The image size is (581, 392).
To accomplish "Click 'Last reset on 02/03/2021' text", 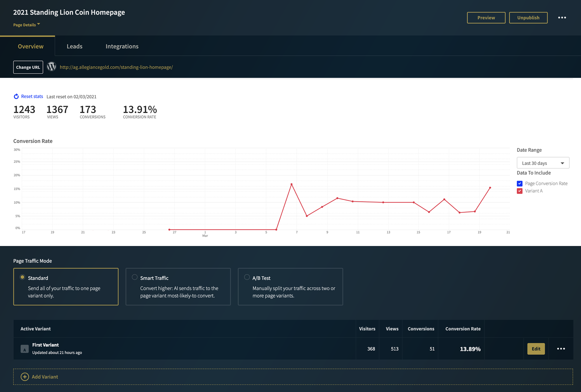I will pyautogui.click(x=71, y=97).
